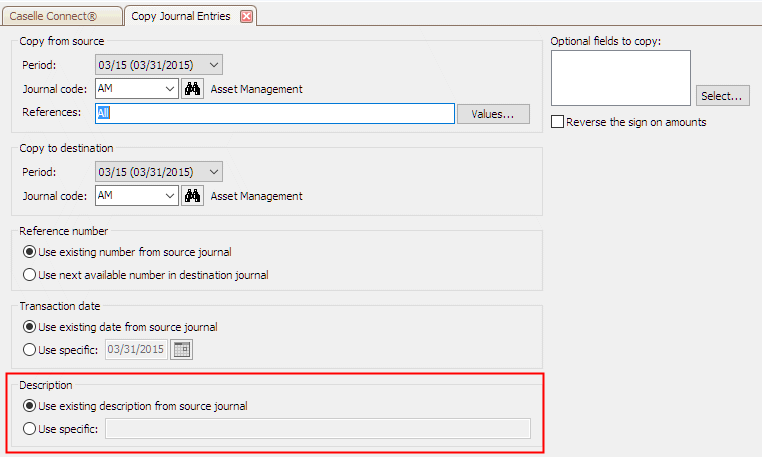
Task: Click the Values... button
Action: 493,114
